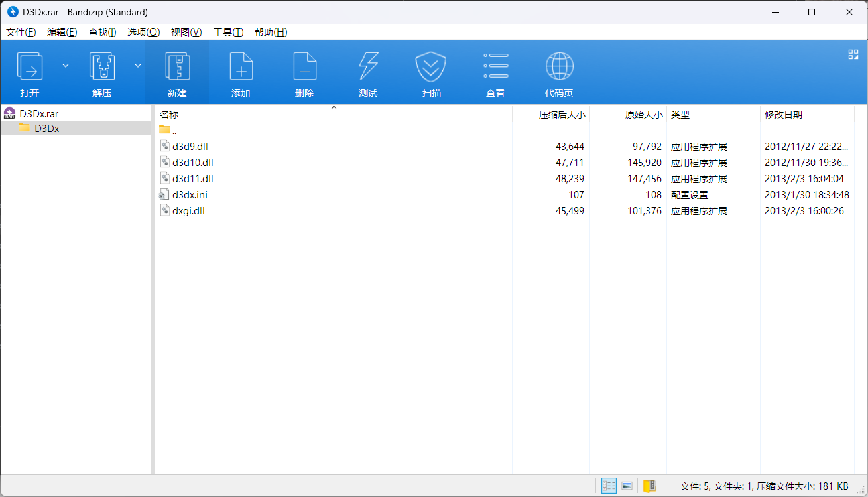Screen dimensions: 868x497
Task: Click the parent folder icon
Action: click(x=164, y=129)
